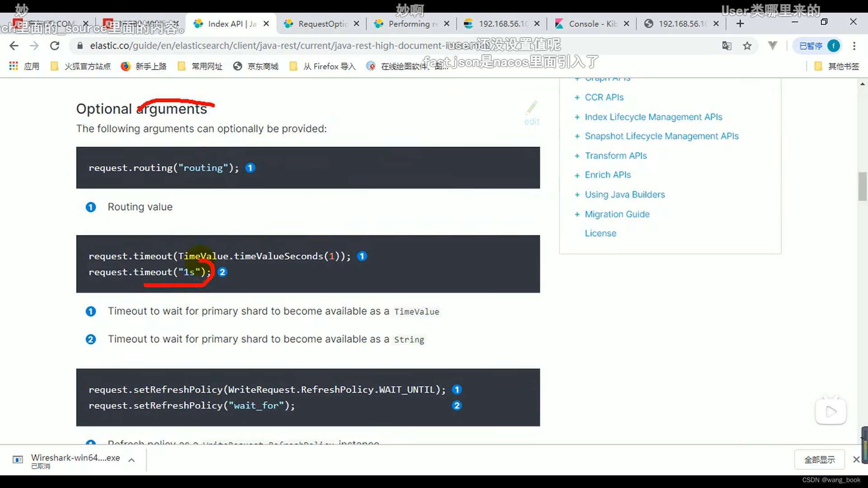
Task: Click the 全部显示 button
Action: coord(820,460)
